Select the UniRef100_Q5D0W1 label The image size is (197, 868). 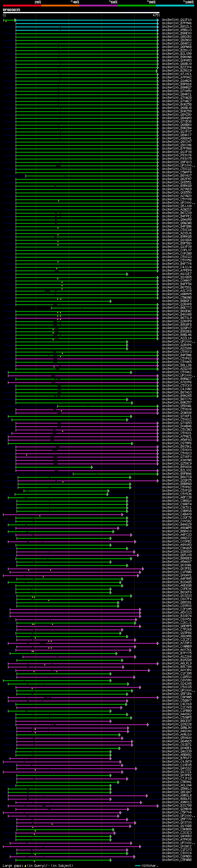point(176,406)
